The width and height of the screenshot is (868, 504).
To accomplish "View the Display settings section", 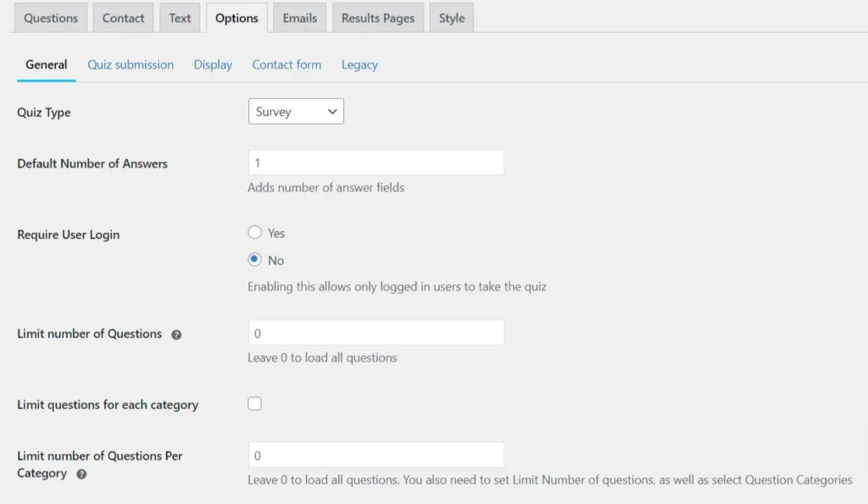I will [x=213, y=64].
